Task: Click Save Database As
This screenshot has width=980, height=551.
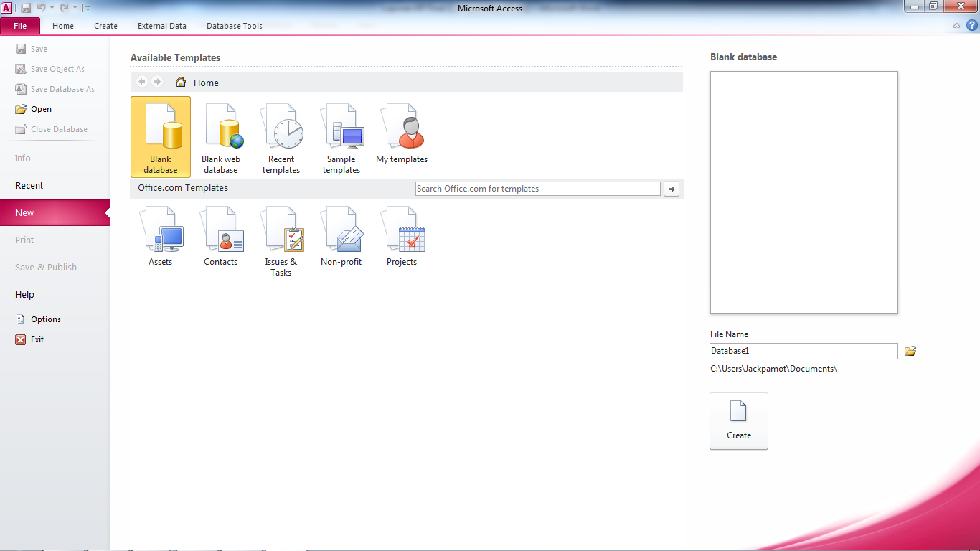Action: tap(55, 89)
